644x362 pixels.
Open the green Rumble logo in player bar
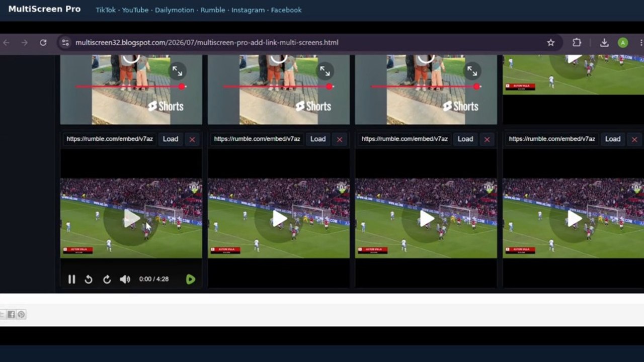point(190,279)
